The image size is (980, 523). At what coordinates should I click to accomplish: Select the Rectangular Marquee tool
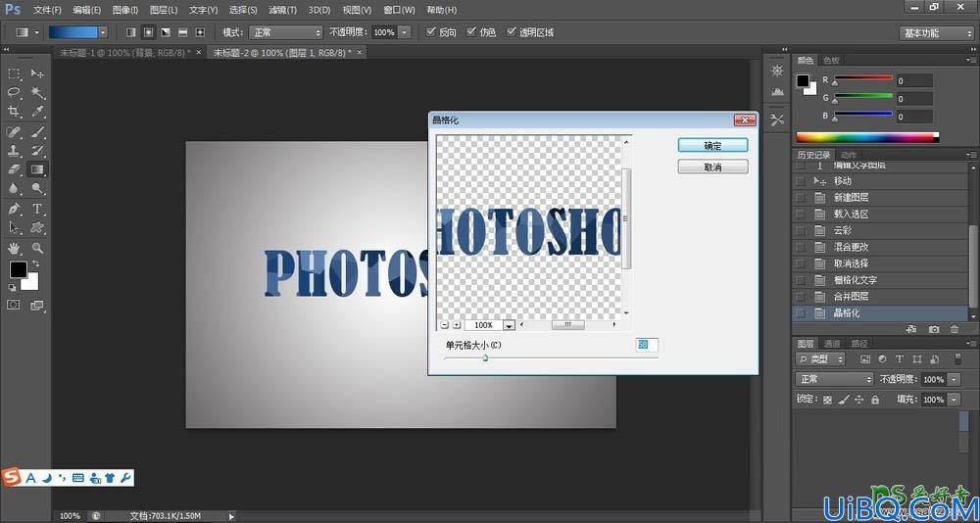coord(14,73)
